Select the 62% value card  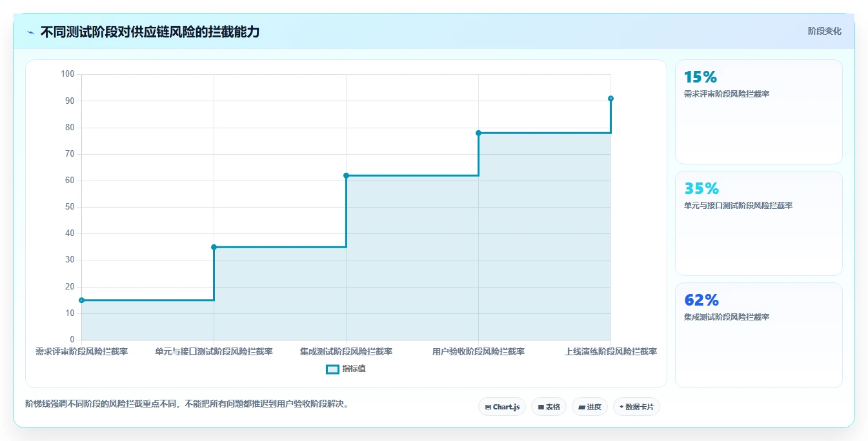click(x=759, y=335)
